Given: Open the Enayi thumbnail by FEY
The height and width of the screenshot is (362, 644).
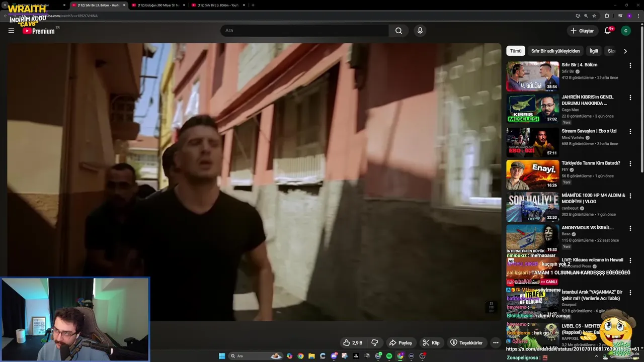Looking at the screenshot, I should tap(532, 174).
